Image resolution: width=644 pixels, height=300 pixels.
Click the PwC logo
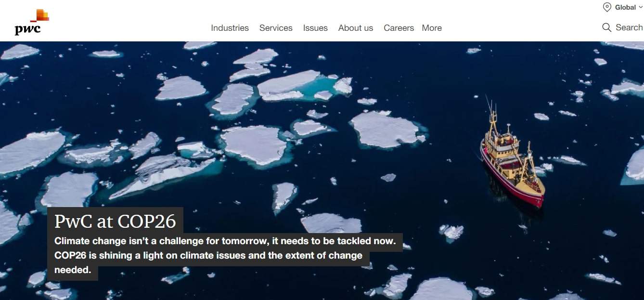pyautogui.click(x=32, y=22)
